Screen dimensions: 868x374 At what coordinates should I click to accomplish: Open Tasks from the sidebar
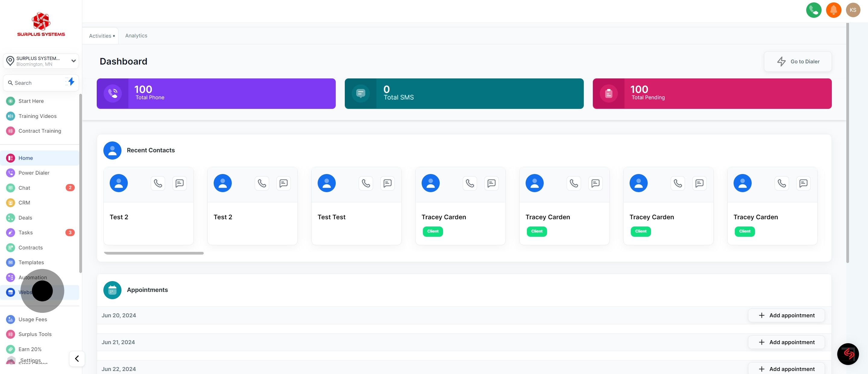pyautogui.click(x=26, y=232)
